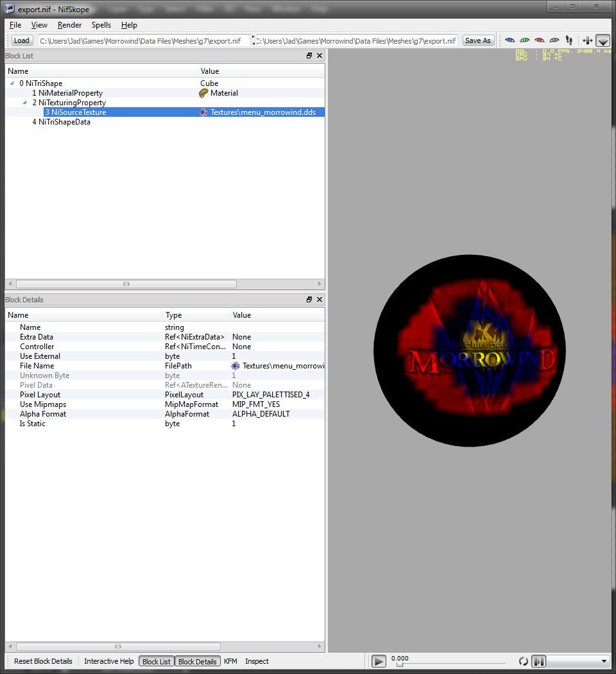Screen dimensions: 616x674
Task: Play the animation
Action: pyautogui.click(x=379, y=661)
